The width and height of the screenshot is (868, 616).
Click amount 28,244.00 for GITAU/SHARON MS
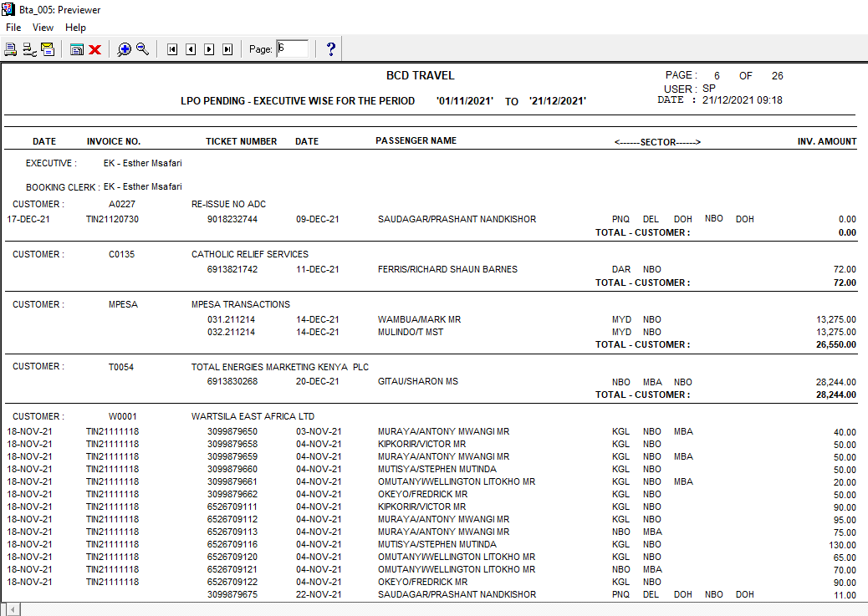coord(836,382)
